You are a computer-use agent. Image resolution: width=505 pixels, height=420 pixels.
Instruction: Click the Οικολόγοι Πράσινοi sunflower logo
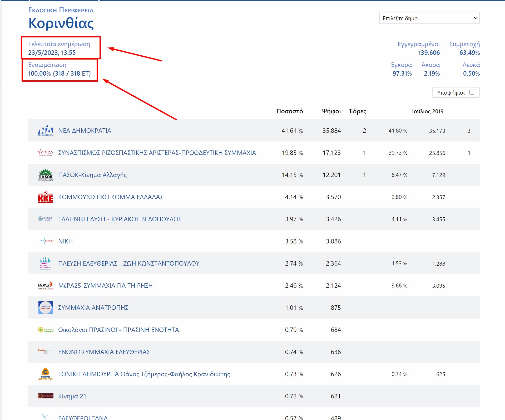[45, 330]
